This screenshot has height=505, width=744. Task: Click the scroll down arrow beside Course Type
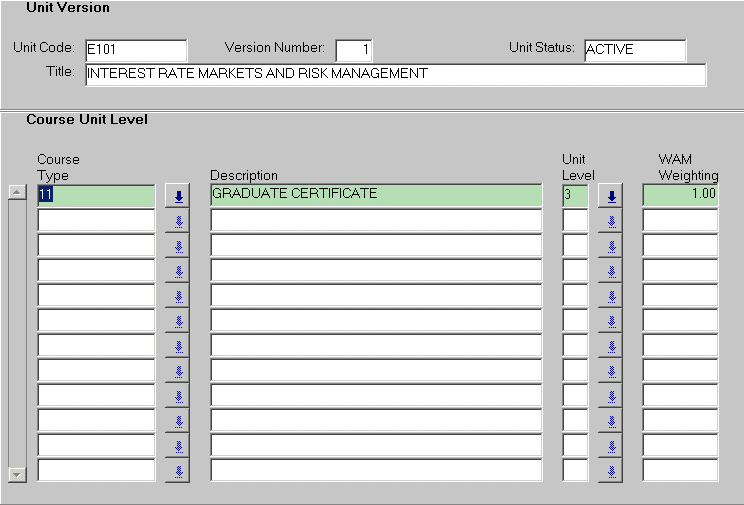point(16,474)
